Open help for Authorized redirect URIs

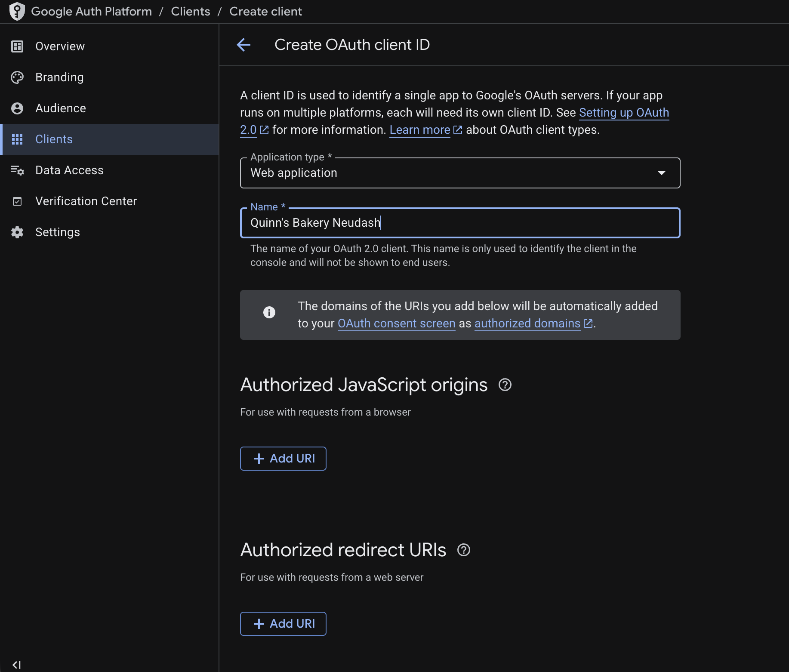coord(464,549)
